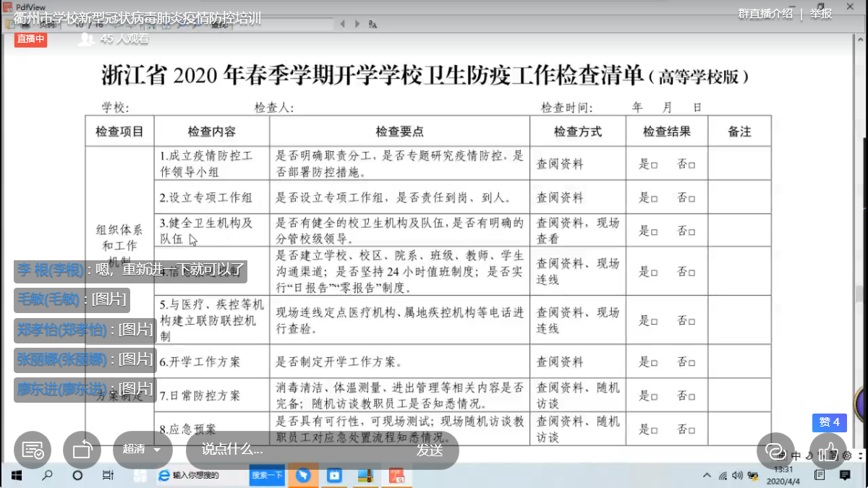
Task: Open the 群直播介绍 link
Action: [x=765, y=14]
